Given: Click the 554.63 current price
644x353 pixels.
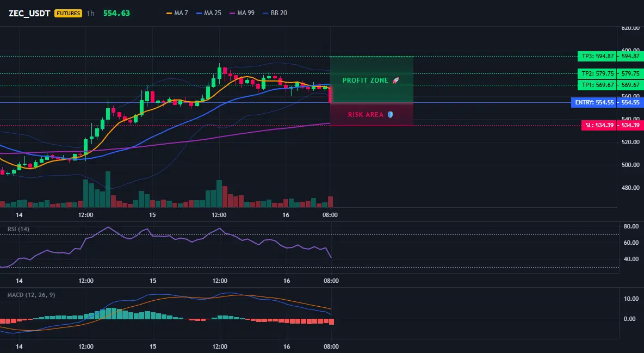Looking at the screenshot, I should [116, 13].
